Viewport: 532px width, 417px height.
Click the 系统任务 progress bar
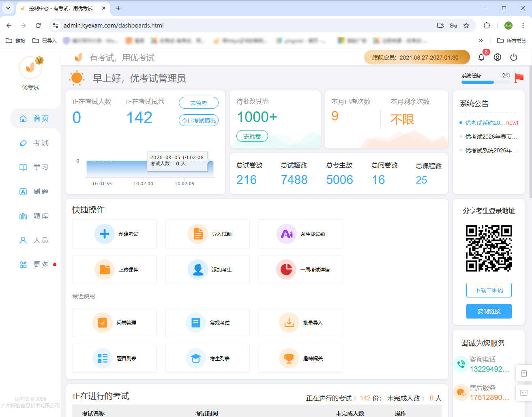pyautogui.click(x=477, y=82)
